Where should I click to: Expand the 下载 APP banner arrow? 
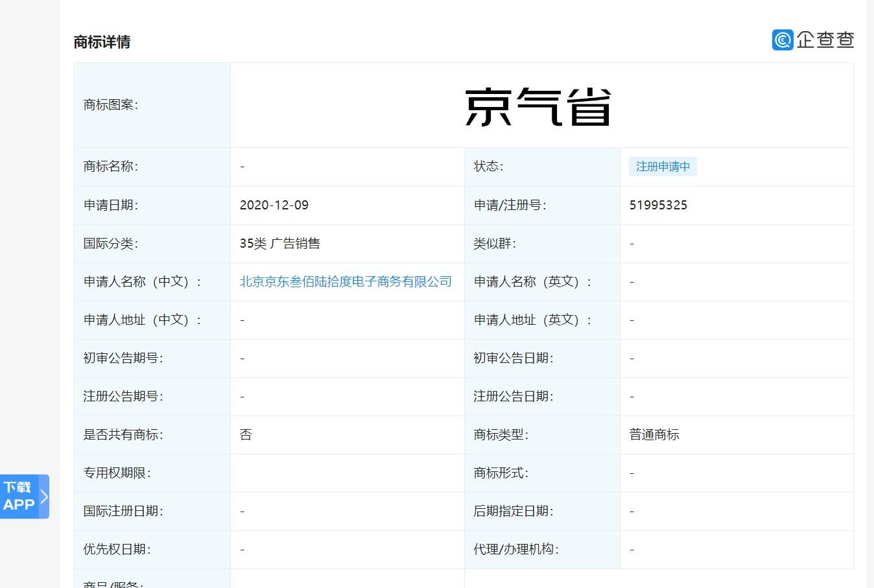44,497
